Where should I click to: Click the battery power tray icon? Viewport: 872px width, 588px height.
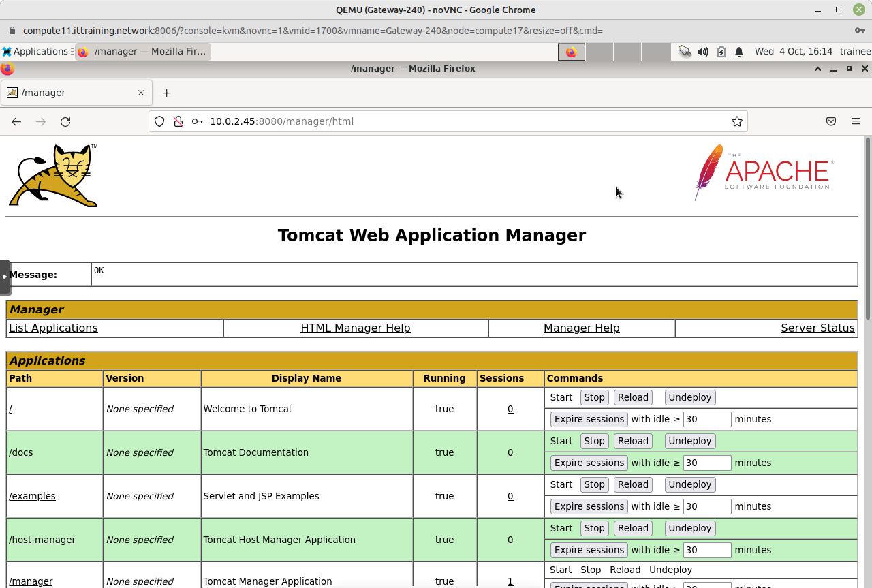(x=721, y=51)
